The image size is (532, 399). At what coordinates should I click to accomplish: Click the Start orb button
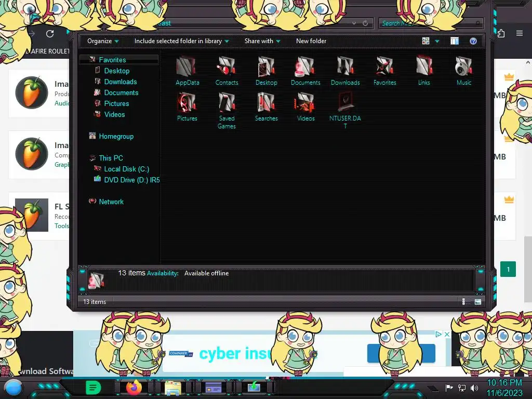tap(14, 388)
